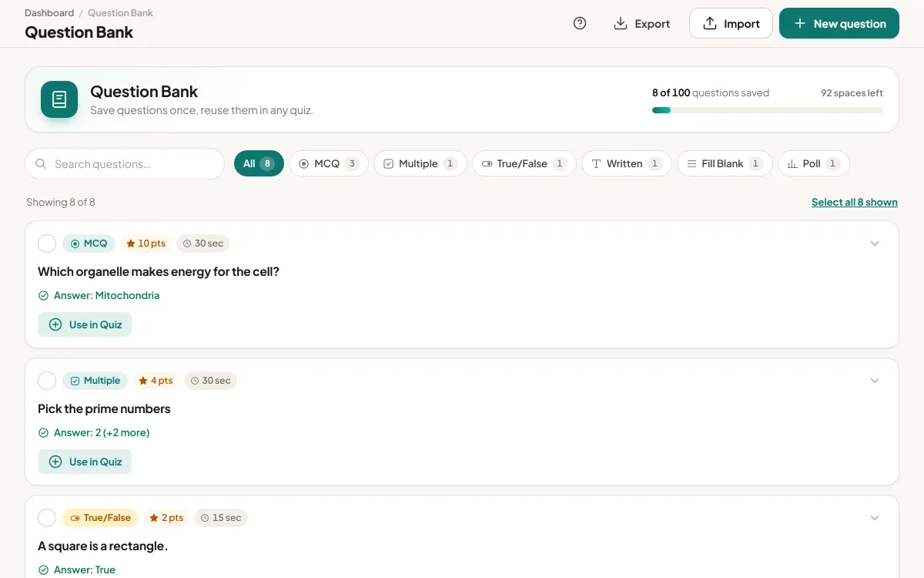The image size is (924, 578).
Task: Click the 2 pts star badge
Action: coord(166,518)
